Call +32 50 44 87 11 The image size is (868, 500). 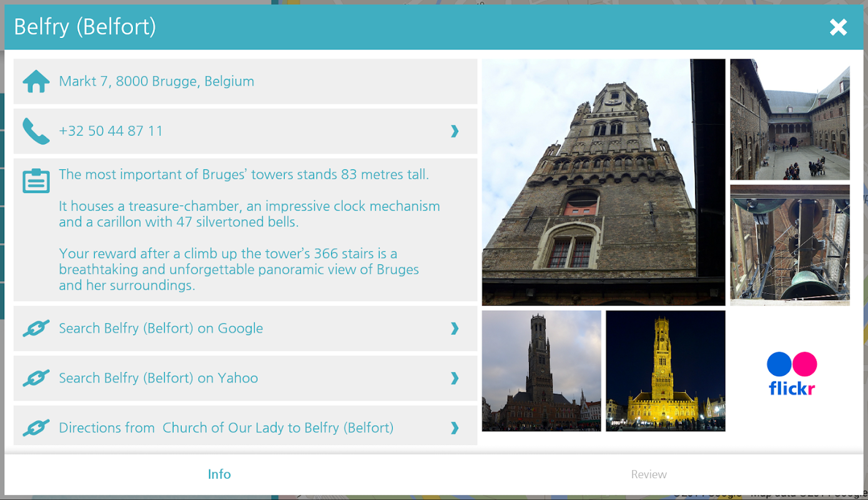pos(245,131)
